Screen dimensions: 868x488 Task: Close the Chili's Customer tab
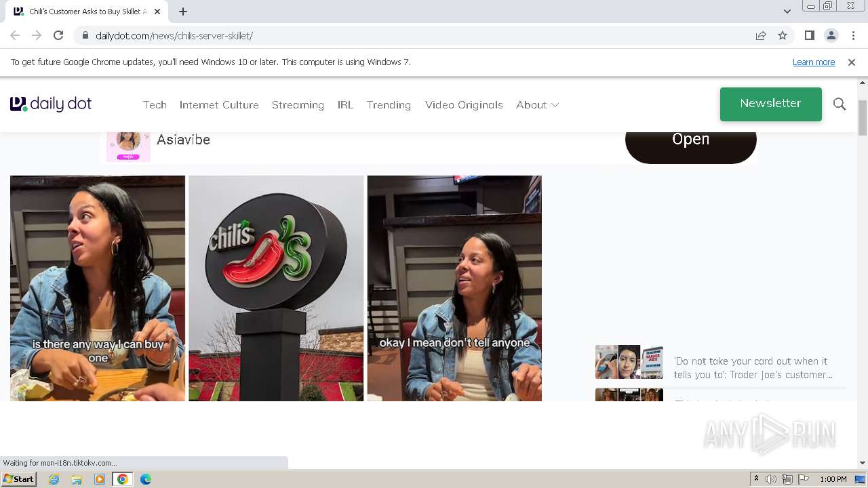[157, 12]
